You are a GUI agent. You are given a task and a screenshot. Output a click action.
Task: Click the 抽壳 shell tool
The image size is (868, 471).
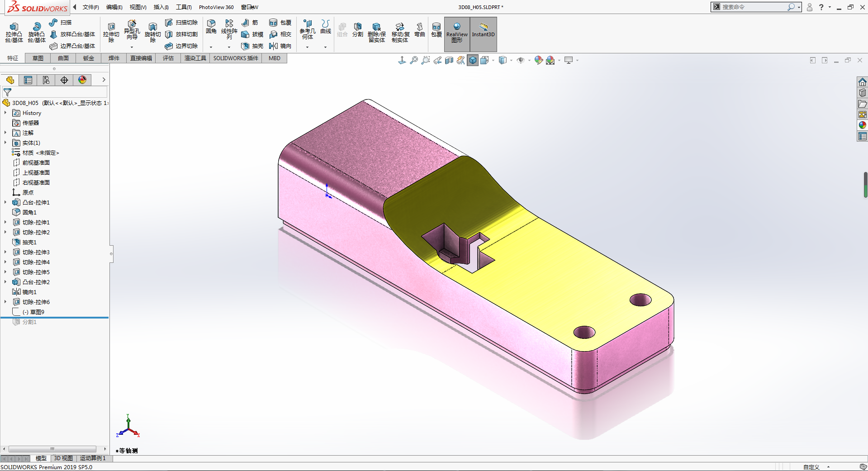(252, 46)
